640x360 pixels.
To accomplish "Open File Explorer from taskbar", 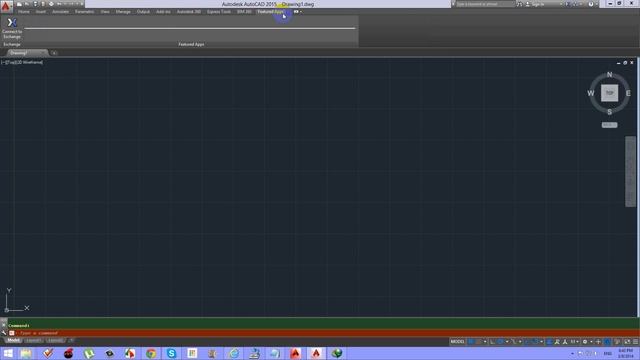I will [x=26, y=353].
